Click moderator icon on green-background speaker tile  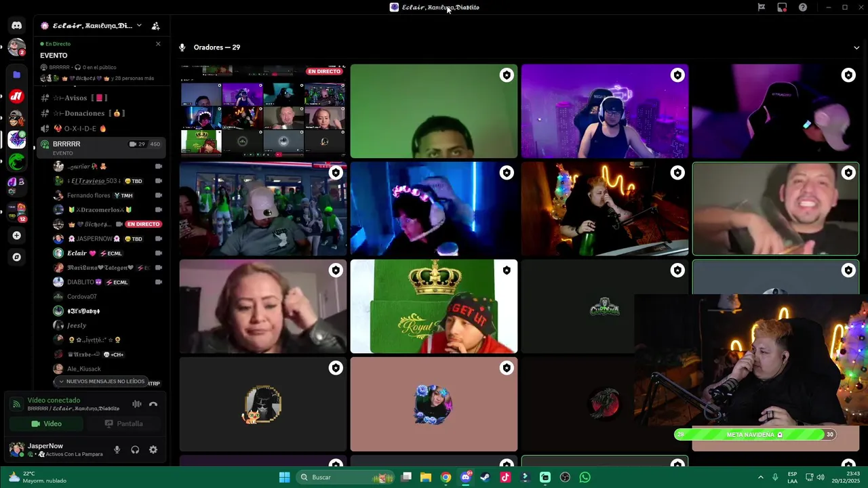(x=507, y=75)
